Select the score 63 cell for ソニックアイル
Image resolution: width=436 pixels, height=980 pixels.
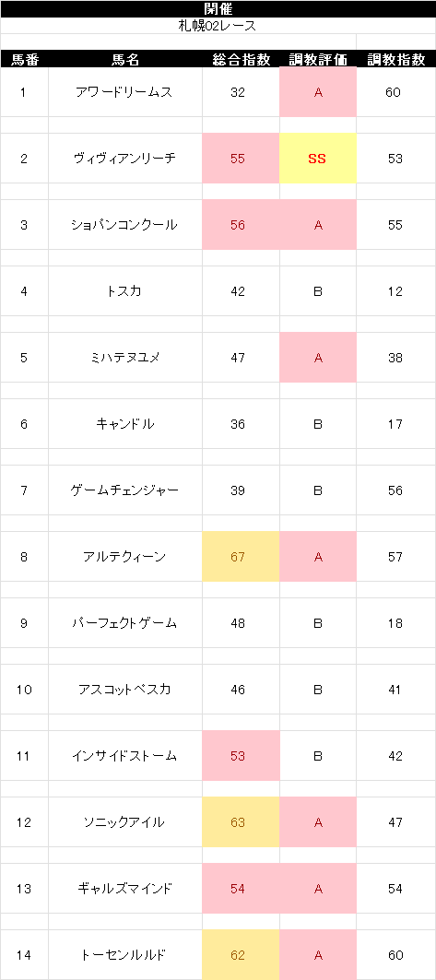[x=241, y=821]
